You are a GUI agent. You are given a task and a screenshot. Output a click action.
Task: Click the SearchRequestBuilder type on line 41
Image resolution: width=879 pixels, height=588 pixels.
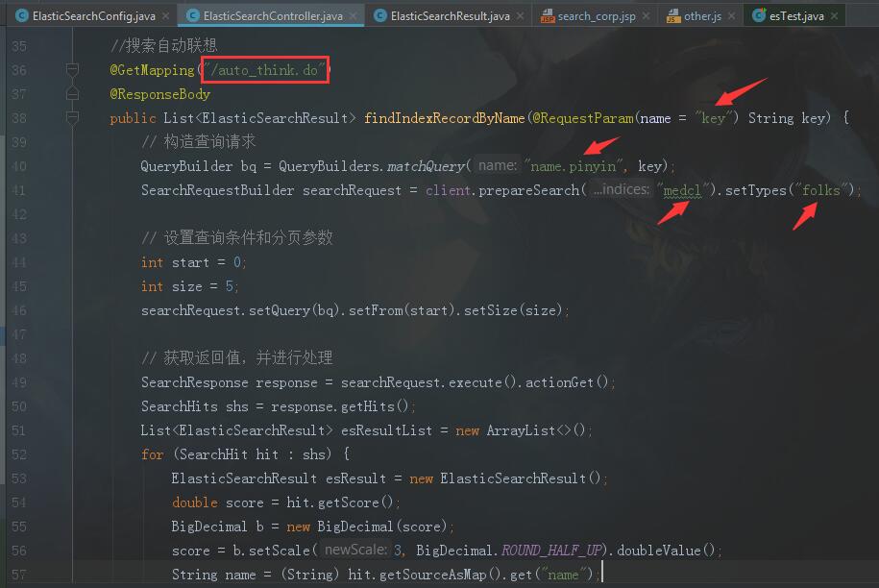[x=217, y=190]
